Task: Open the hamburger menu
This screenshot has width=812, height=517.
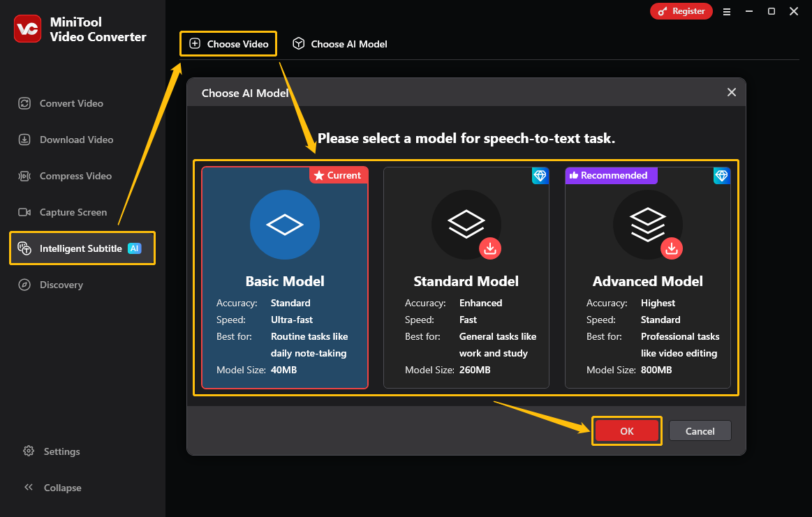Action: (727, 11)
